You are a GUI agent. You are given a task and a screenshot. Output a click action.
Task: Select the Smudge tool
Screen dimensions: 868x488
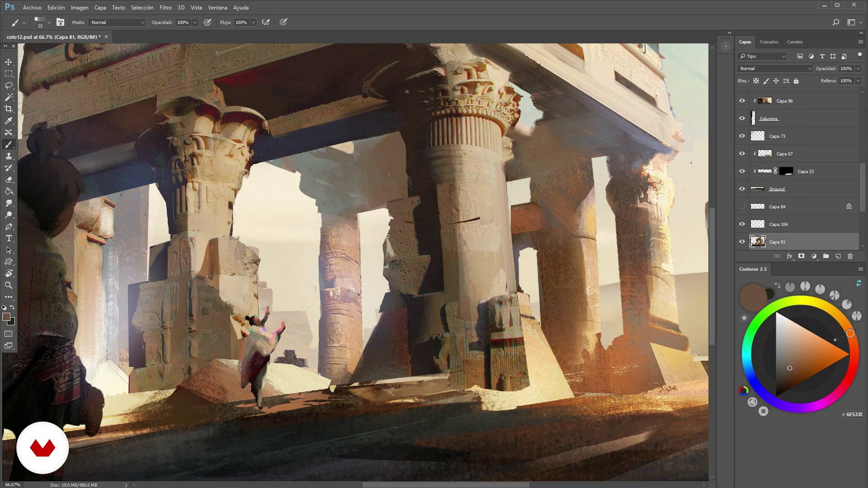[x=9, y=203]
